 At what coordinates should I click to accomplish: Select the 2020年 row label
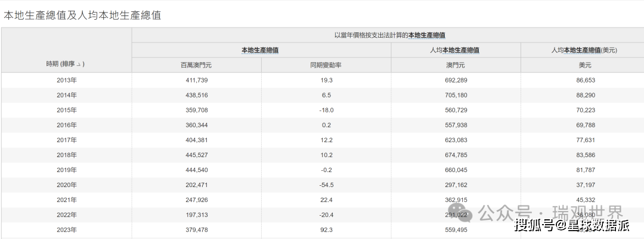click(x=66, y=185)
